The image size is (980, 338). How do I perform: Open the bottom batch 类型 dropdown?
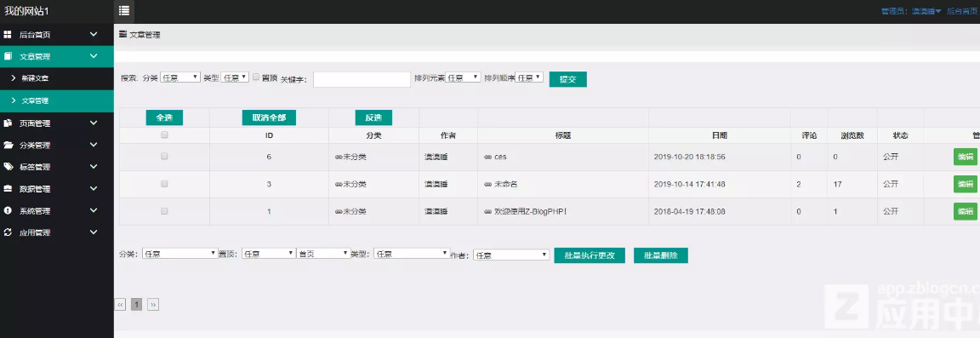click(411, 254)
